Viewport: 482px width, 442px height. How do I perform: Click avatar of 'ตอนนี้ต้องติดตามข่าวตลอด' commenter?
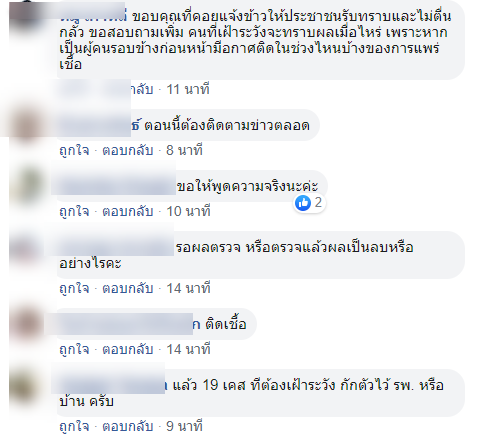click(27, 126)
